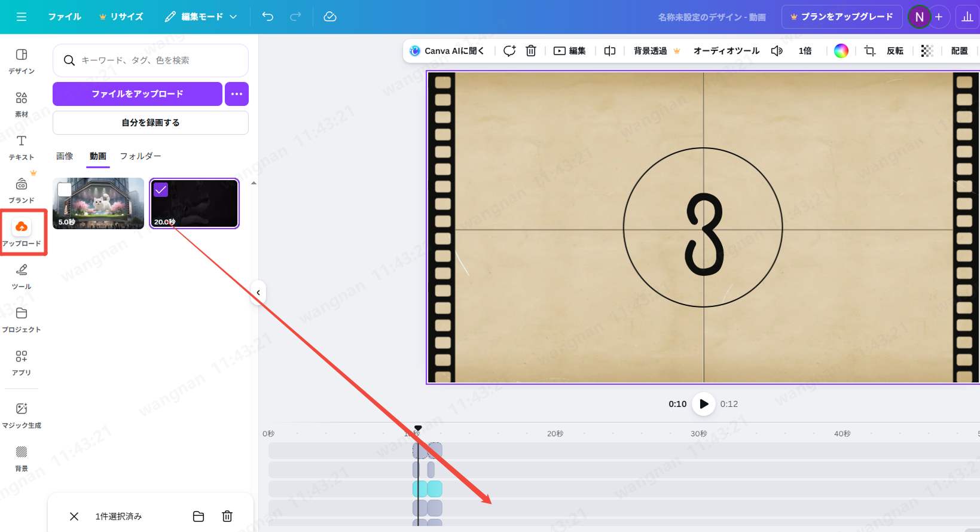This screenshot has height=532, width=980.
Task: Open volume speaker control
Action: [777, 51]
